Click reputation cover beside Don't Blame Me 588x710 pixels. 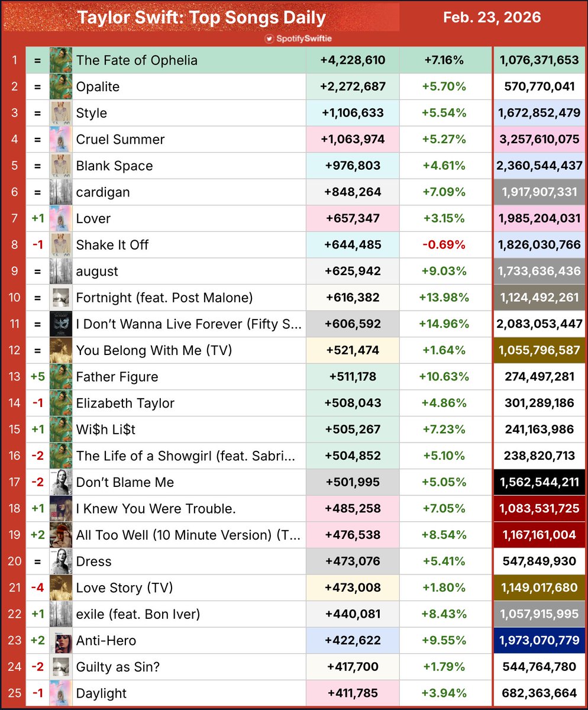click(61, 482)
